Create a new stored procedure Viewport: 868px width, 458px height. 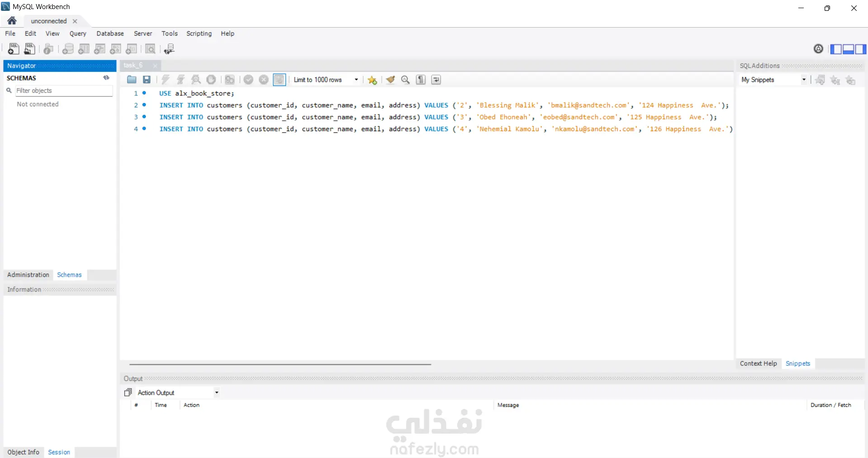[x=115, y=49]
